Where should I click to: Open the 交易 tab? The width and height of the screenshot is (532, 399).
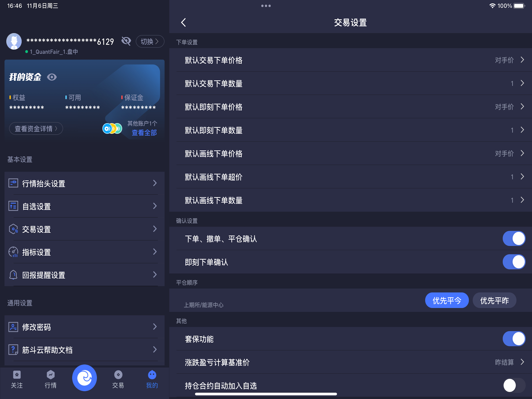[x=118, y=380]
